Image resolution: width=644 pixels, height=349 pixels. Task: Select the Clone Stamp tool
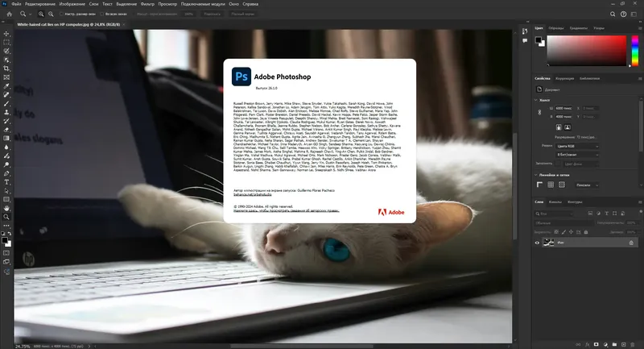pyautogui.click(x=6, y=112)
